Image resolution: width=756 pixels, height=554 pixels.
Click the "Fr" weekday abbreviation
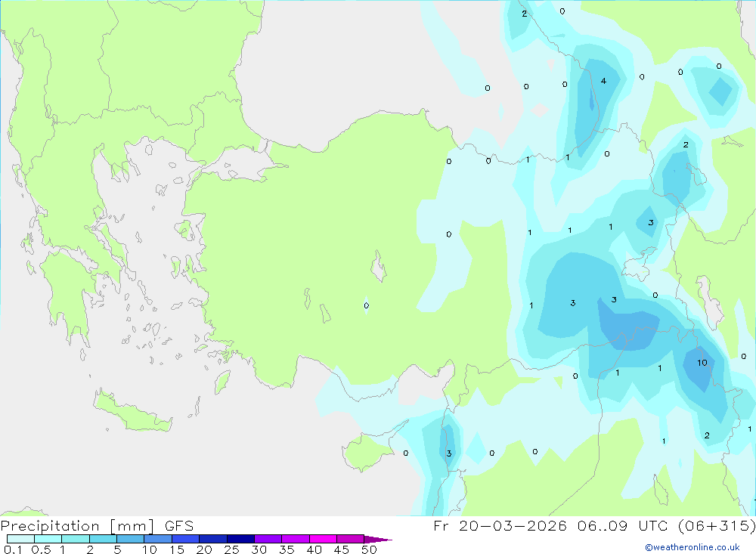point(441,525)
